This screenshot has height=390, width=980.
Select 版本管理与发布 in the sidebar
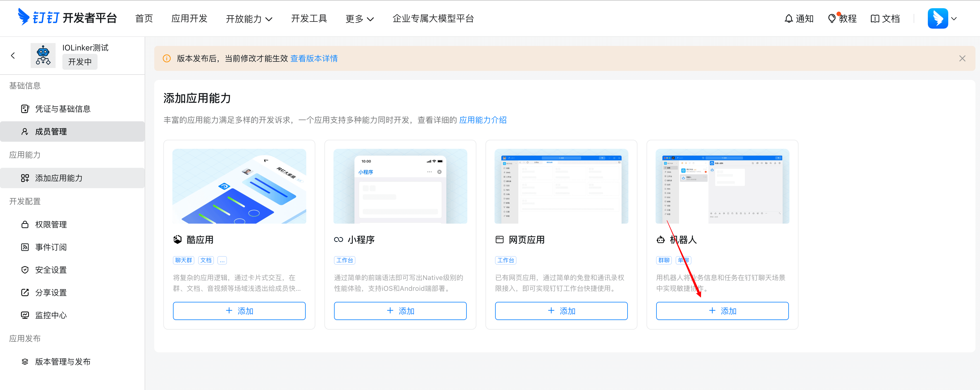click(63, 361)
